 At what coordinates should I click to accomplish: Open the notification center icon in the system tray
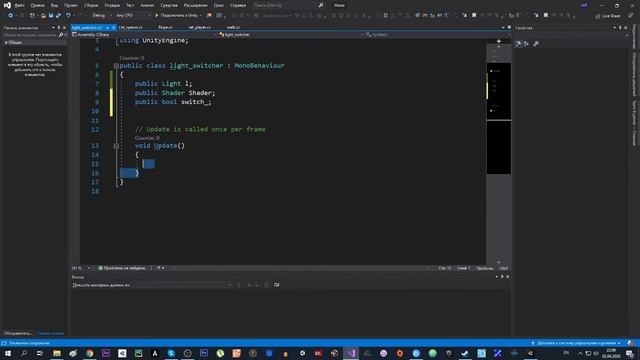(x=630, y=353)
